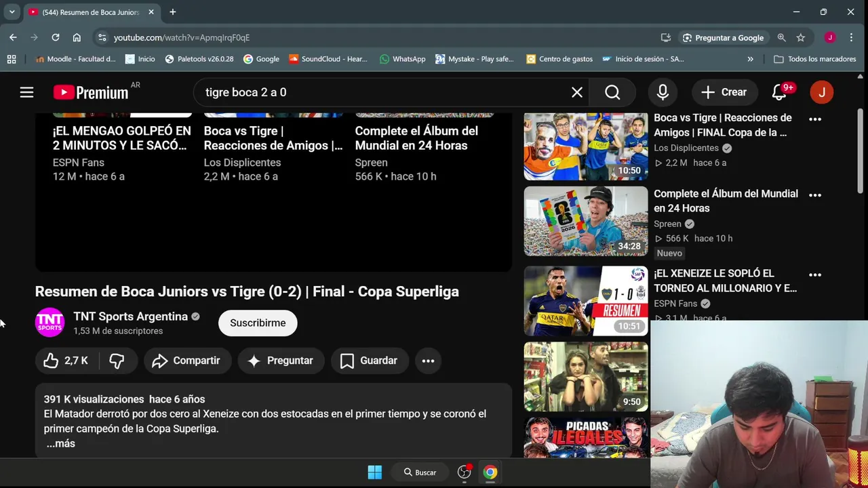Reload the page

(x=56, y=37)
